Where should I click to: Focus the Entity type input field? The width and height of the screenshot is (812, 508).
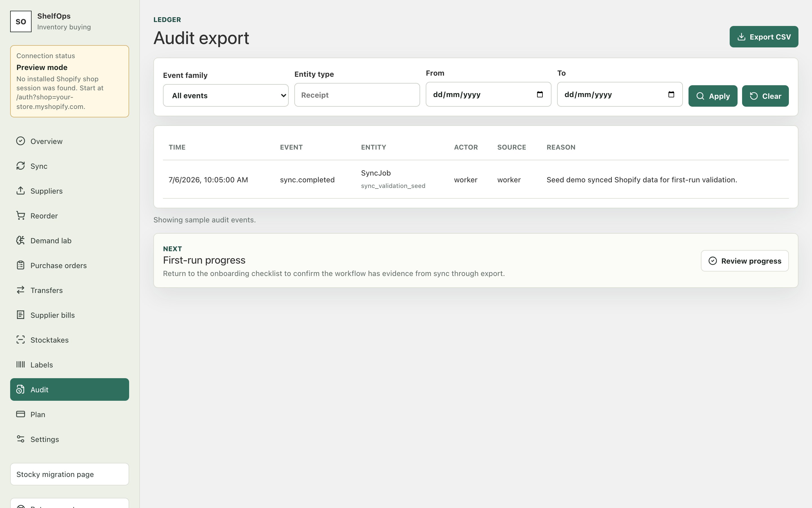pos(357,95)
